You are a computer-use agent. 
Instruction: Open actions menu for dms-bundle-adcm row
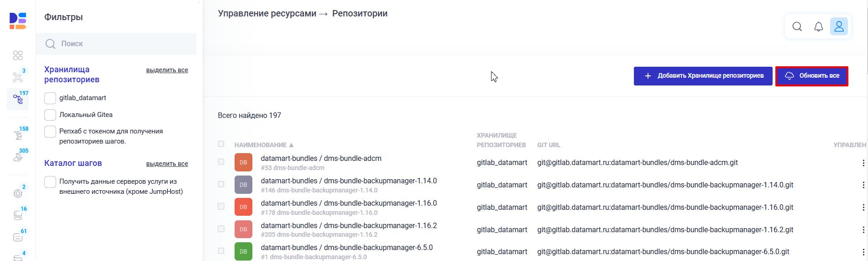[x=863, y=163]
